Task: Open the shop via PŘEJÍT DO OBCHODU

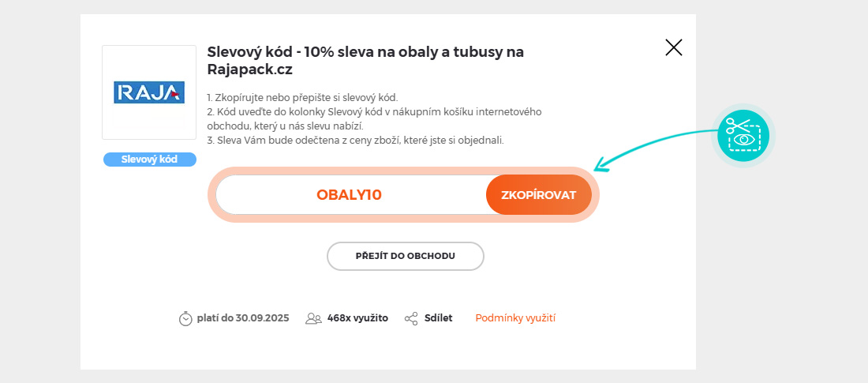Action: point(406,256)
